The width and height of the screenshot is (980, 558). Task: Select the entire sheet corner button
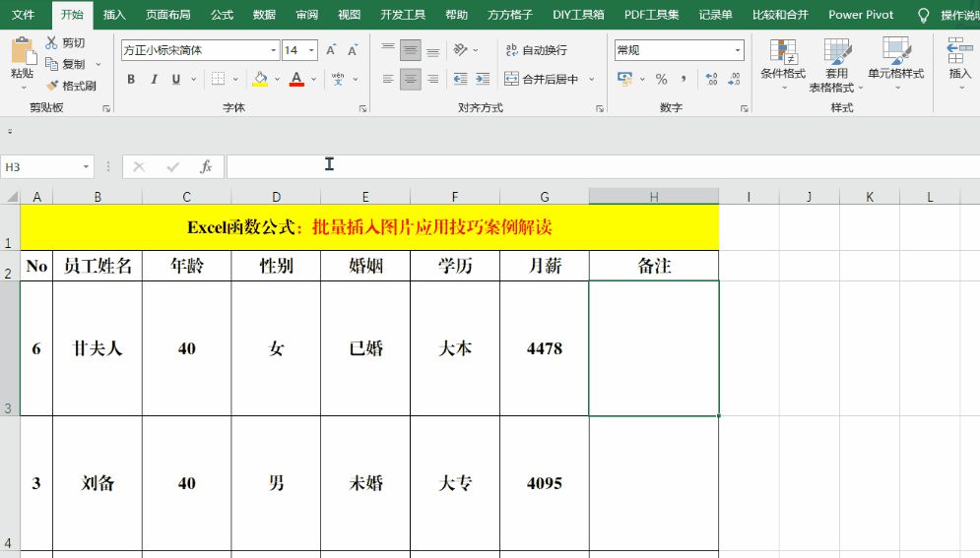[x=11, y=197]
